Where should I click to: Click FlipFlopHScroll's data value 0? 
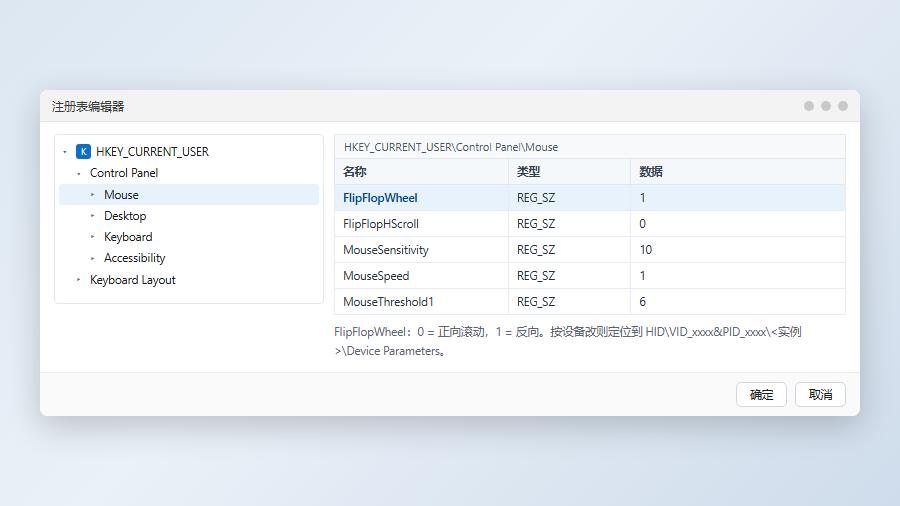tap(642, 224)
